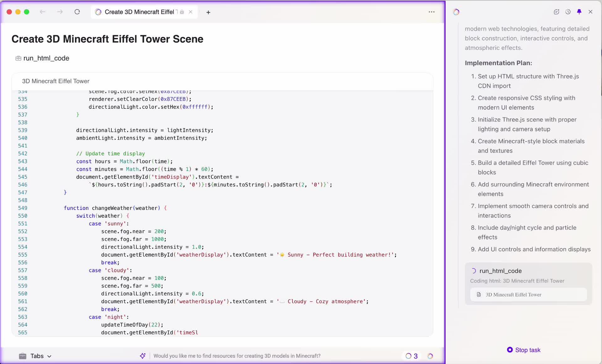Toggle the purple pin on the sidebar
The height and width of the screenshot is (364, 602).
click(x=579, y=12)
